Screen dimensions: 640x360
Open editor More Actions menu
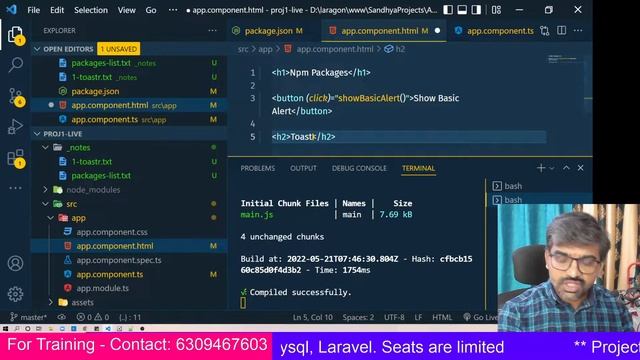click(x=578, y=31)
